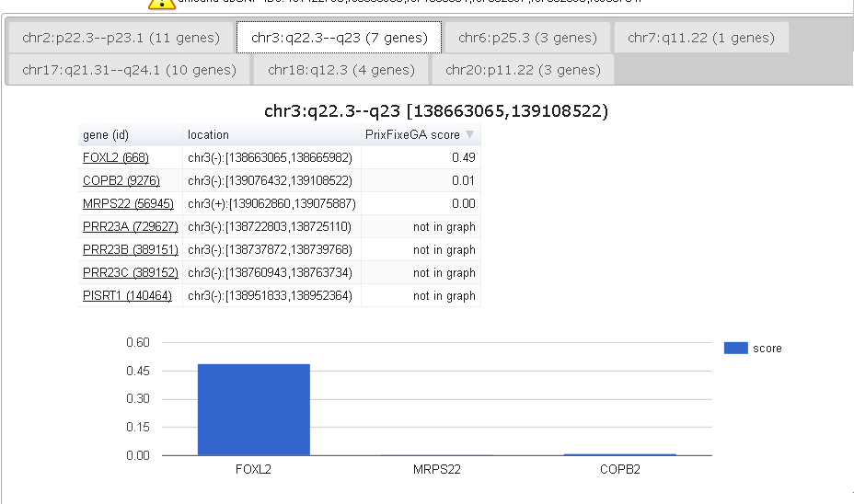
Task: Select the chr3:q22.3--q23 (7 genes) tab
Action: click(x=339, y=38)
